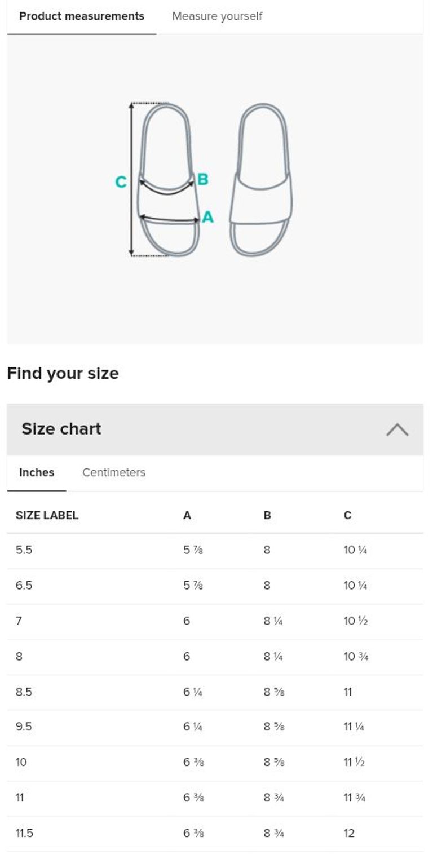Select the size 8.5 row label
433x868 pixels.
[24, 692]
